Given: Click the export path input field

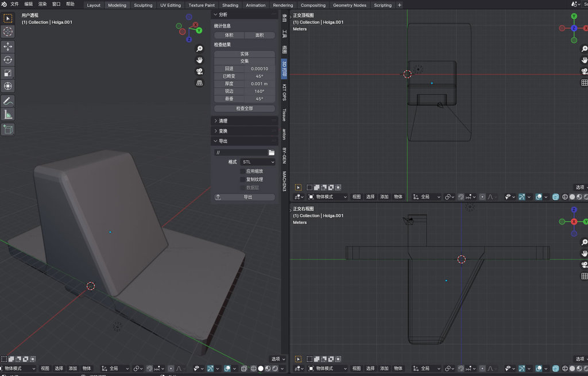Looking at the screenshot, I should click(241, 153).
